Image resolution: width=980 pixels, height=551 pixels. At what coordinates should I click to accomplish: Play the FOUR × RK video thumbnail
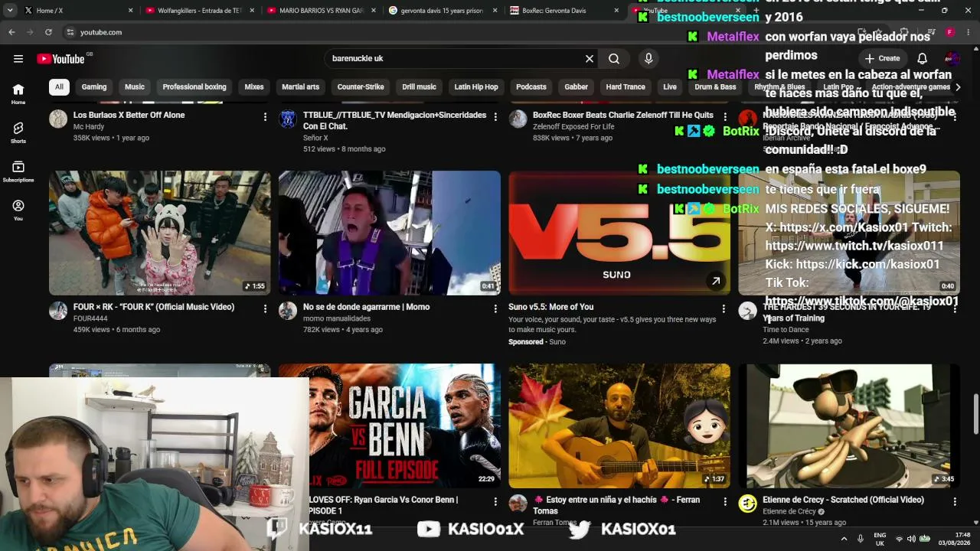[x=160, y=233]
